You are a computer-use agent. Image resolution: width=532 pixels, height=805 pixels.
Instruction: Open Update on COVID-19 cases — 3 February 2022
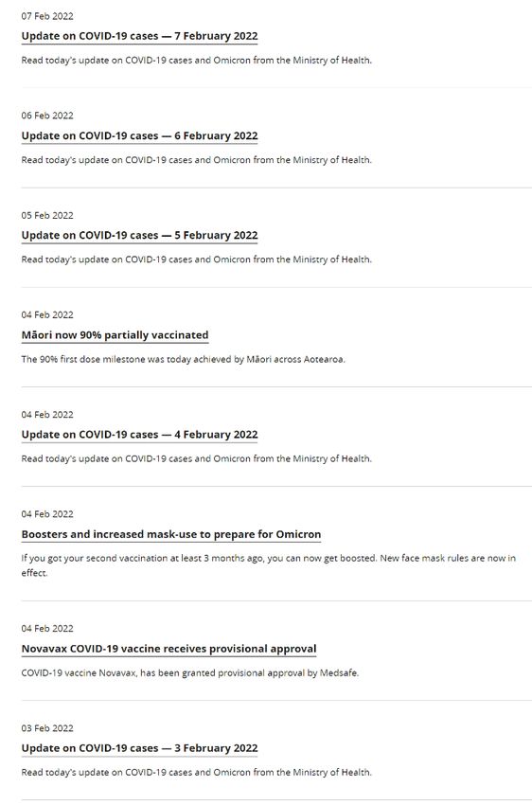[139, 748]
